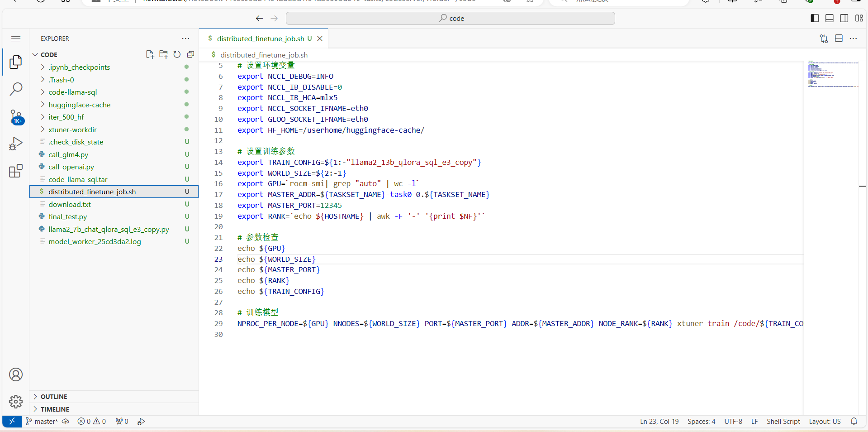868x432 pixels.
Task: Click the New File icon in Explorer
Action: [x=150, y=54]
